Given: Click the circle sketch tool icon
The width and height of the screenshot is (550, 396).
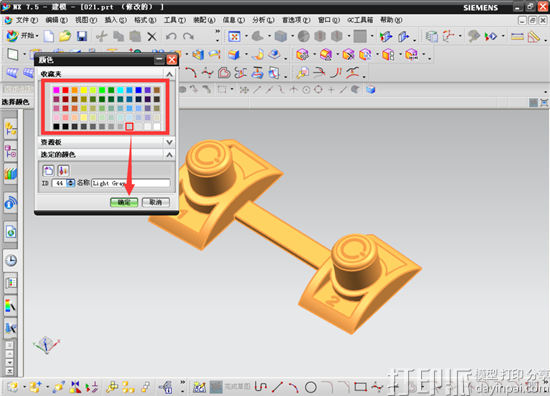Looking at the screenshot, I should click(310, 387).
